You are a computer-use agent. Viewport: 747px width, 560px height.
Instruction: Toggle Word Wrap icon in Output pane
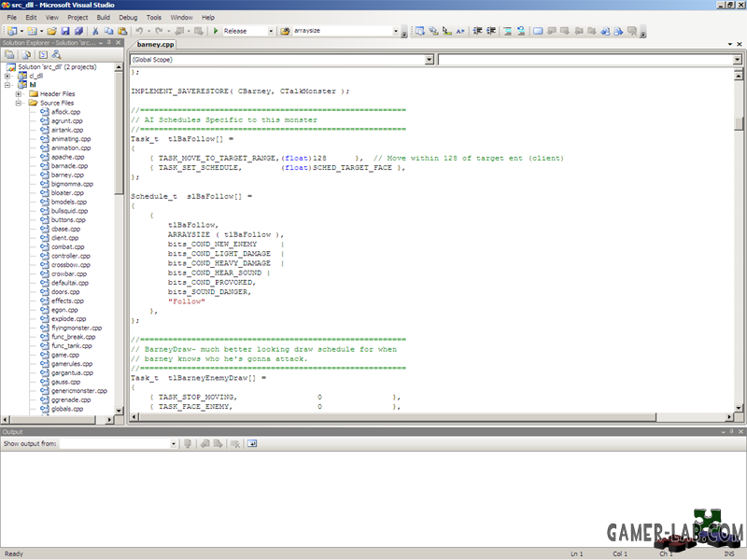pos(252,443)
